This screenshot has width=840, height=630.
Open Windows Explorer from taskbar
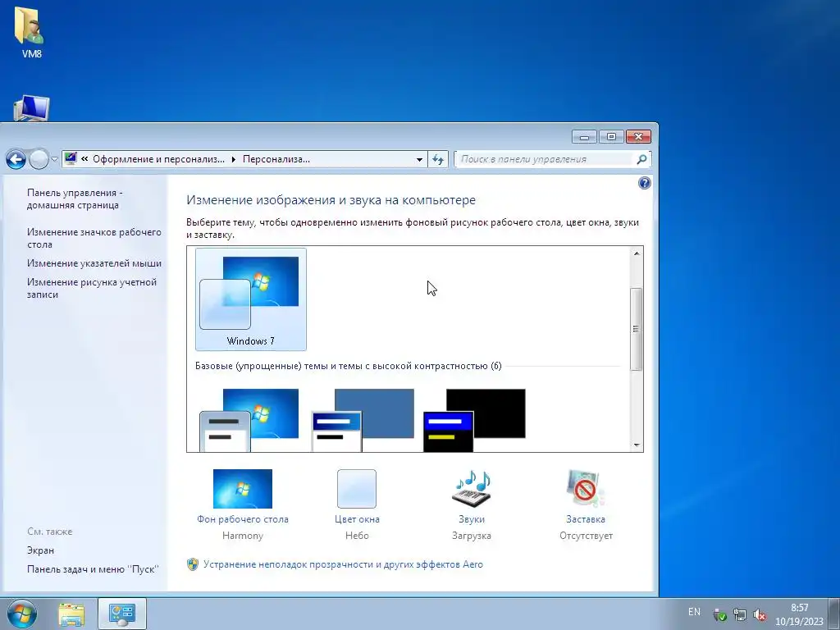pos(72,614)
